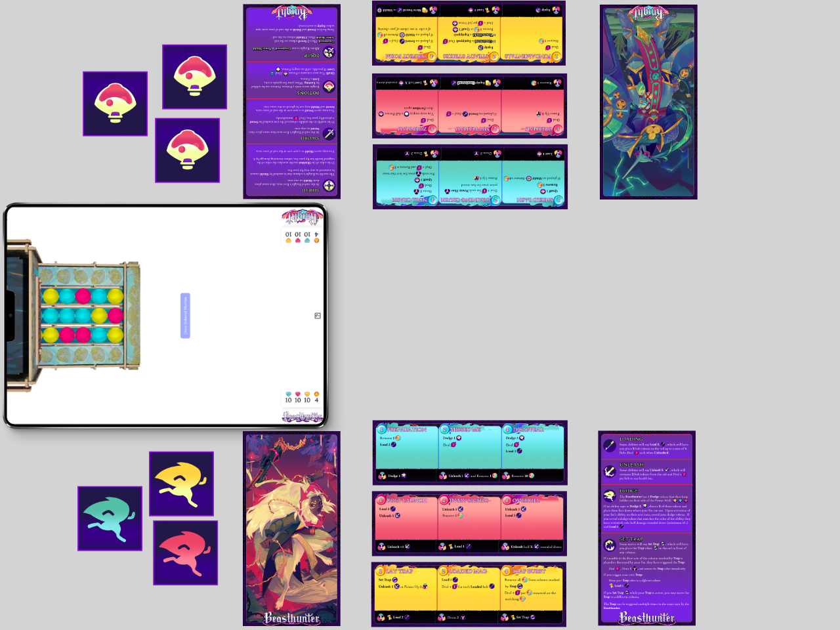Viewport: 840px width, 630px height.
Task: Select the Bolt Launch ability card
Action: [405, 524]
